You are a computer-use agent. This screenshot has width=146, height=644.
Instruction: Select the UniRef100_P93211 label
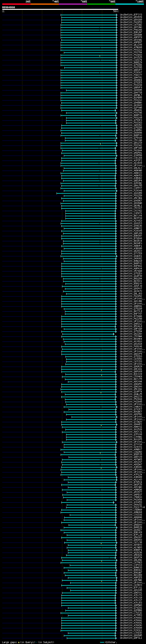click(131, 50)
